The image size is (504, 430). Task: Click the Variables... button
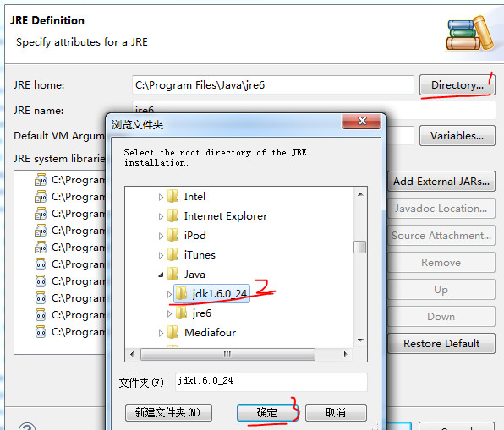click(457, 136)
